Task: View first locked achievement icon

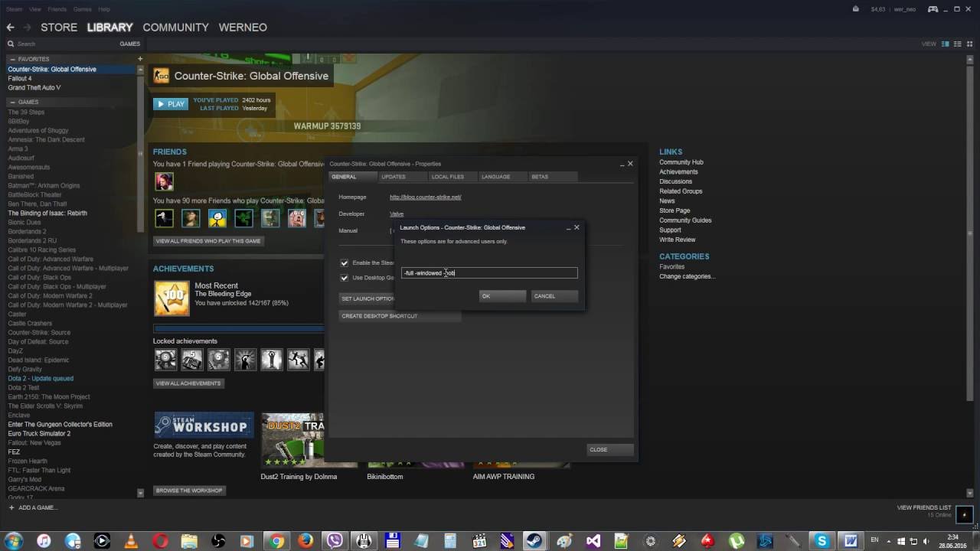Action: 165,360
